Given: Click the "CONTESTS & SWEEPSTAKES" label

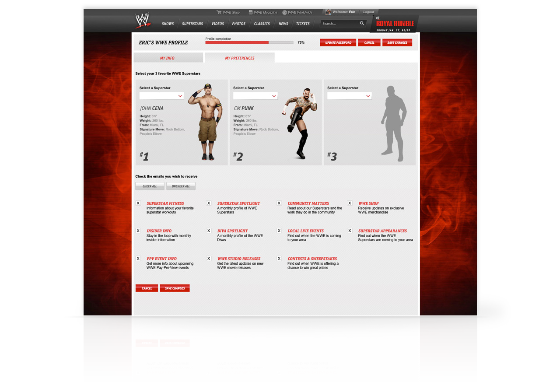Looking at the screenshot, I should 312,259.
